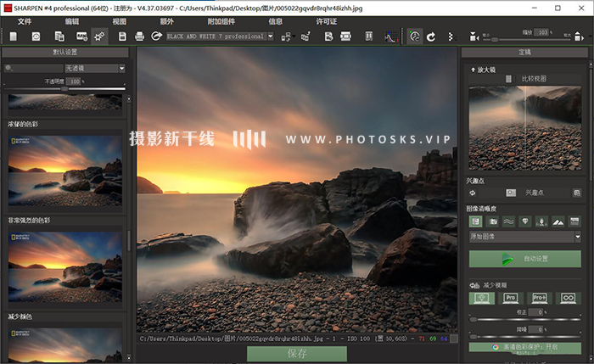Image resolution: width=594 pixels, height=364 pixels.
Task: Select the portrait sharpness mode icon
Action: (x=541, y=221)
